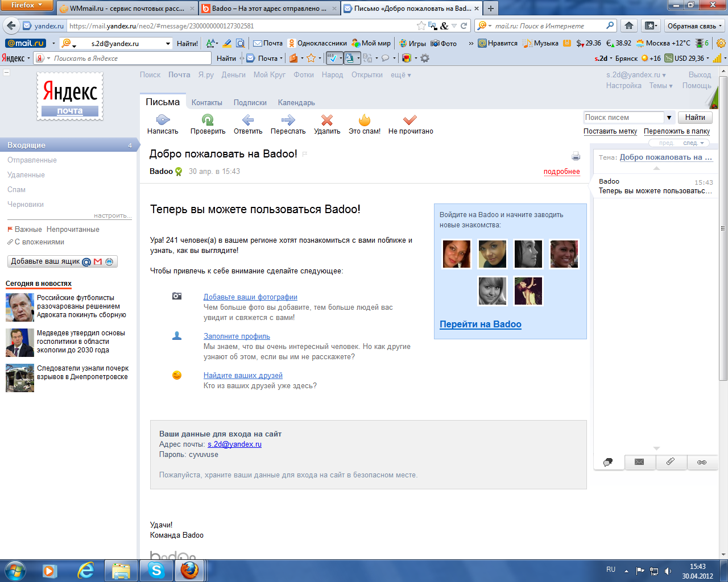The image size is (728, 582).
Task: Open Internet Explorer from the taskbar
Action: [x=86, y=570]
